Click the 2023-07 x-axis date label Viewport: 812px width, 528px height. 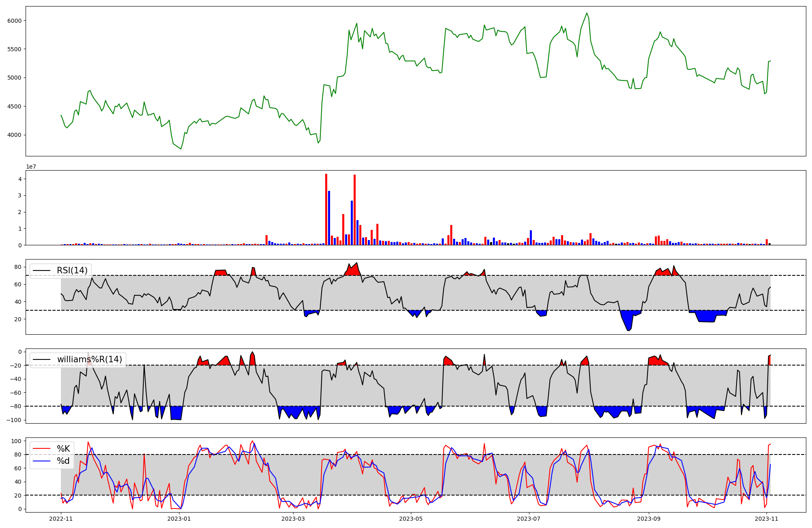529,519
